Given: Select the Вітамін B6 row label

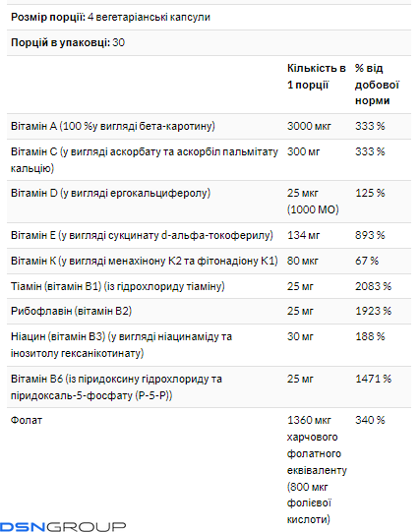Looking at the screenshot, I should (x=116, y=387).
